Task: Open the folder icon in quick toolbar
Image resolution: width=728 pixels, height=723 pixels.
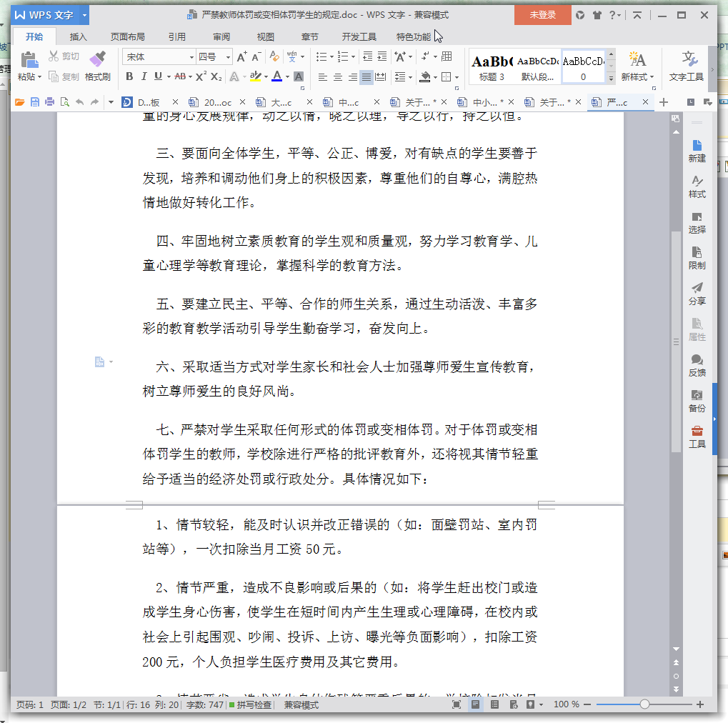Action: (19, 102)
